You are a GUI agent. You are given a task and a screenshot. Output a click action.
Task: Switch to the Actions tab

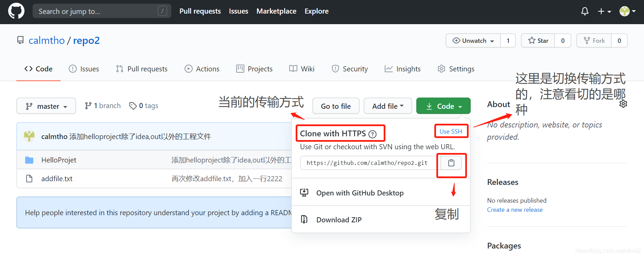202,69
